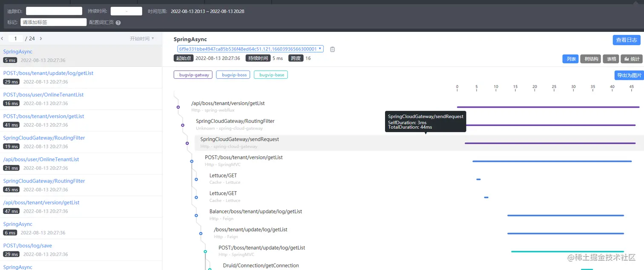
Task: Select SpringAsync 6 ms trace in list
Action: click(x=81, y=228)
